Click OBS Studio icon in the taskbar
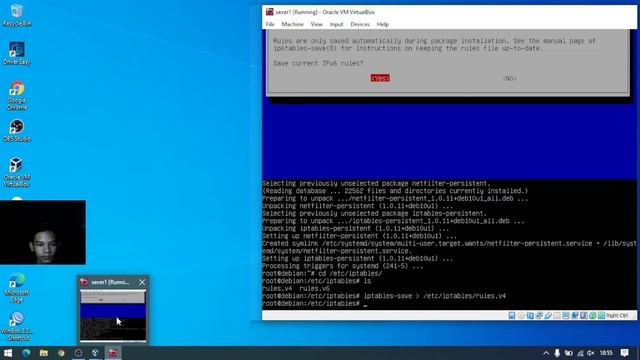Image resolution: width=640 pixels, height=360 pixels. tap(78, 353)
